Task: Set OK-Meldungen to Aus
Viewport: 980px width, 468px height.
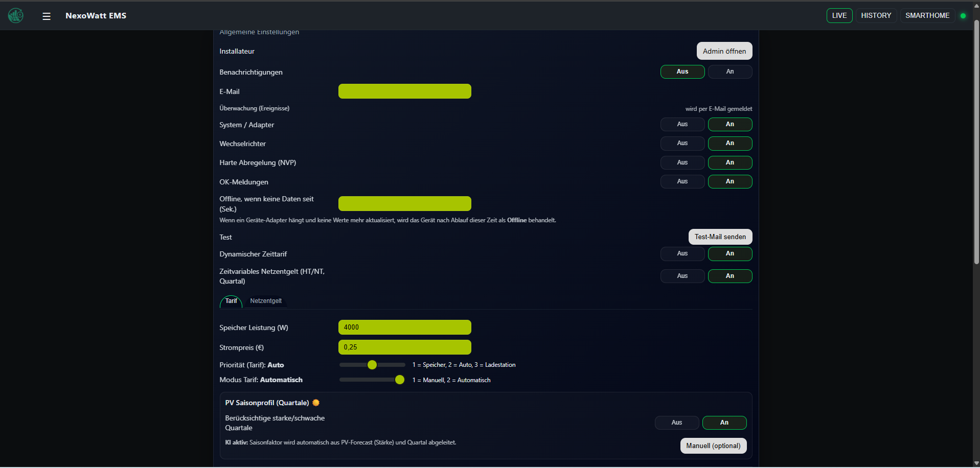Action: point(682,181)
